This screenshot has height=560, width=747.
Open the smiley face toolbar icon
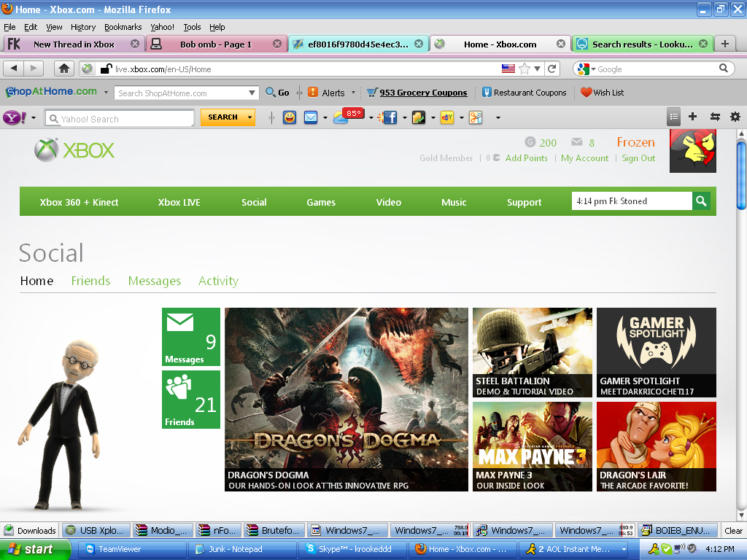289,117
